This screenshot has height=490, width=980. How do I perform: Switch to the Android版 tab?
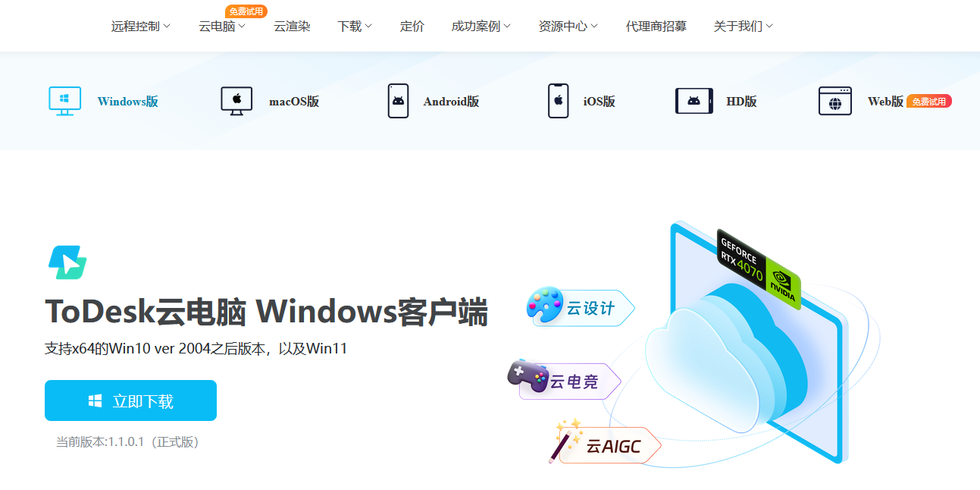click(x=434, y=101)
